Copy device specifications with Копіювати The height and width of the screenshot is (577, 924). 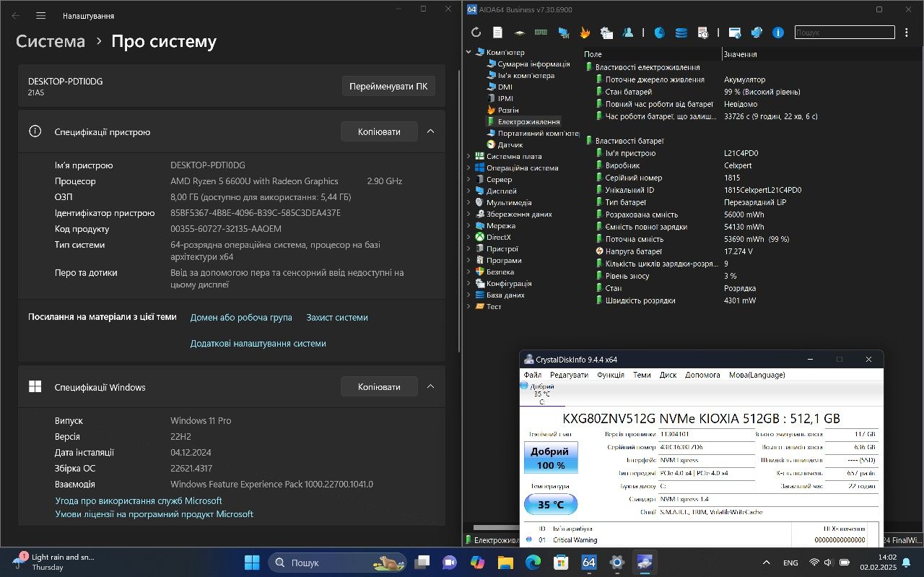pos(379,131)
